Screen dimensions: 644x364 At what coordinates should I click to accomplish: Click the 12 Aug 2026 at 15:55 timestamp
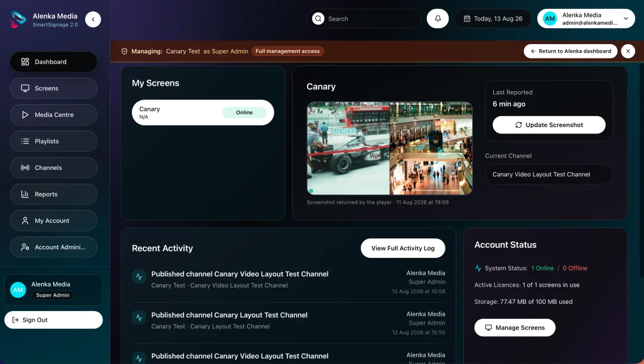pyautogui.click(x=419, y=332)
